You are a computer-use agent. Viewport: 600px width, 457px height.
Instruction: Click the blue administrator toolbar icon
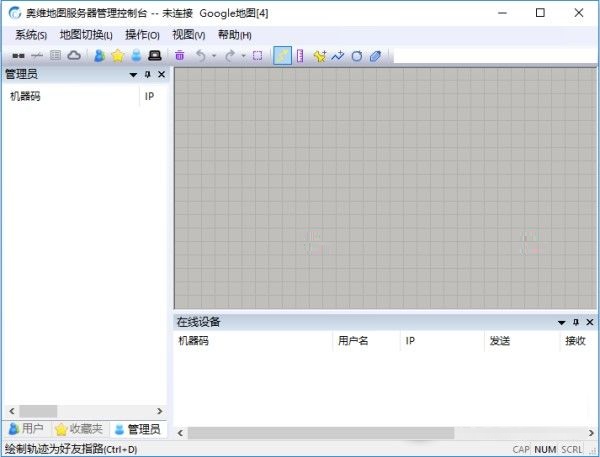point(136,56)
